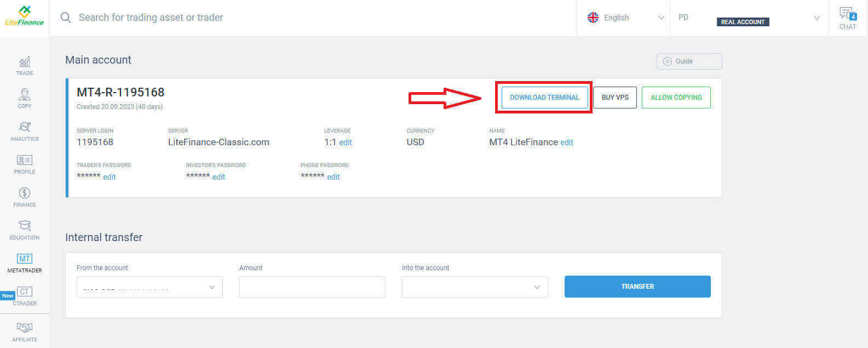Viewport: 868px width, 348px height.
Task: Open the Trade section icon in sidebar
Action: [25, 62]
